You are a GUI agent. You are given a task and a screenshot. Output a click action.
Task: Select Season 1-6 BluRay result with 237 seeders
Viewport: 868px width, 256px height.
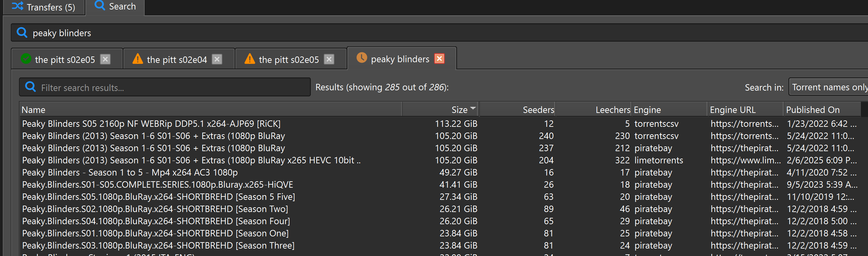pyautogui.click(x=154, y=148)
